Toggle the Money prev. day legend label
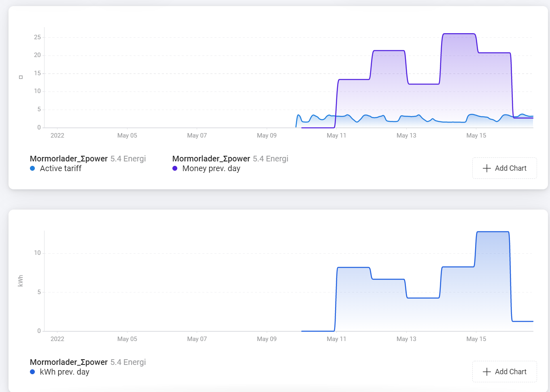This screenshot has height=392, width=550. [211, 169]
